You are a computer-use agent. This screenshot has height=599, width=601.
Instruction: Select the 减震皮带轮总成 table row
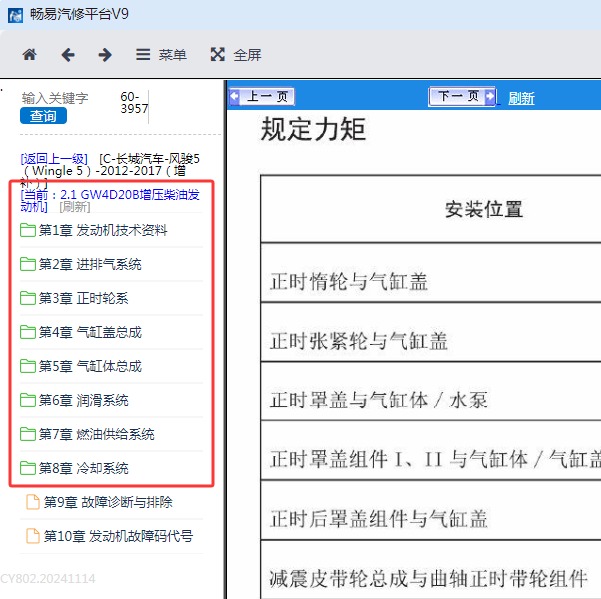(x=431, y=569)
